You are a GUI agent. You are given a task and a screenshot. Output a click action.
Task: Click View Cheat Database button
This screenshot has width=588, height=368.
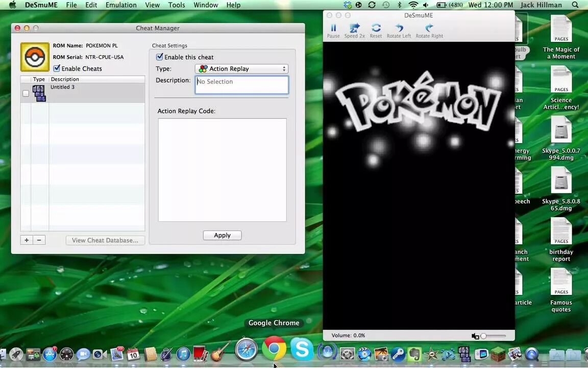105,240
